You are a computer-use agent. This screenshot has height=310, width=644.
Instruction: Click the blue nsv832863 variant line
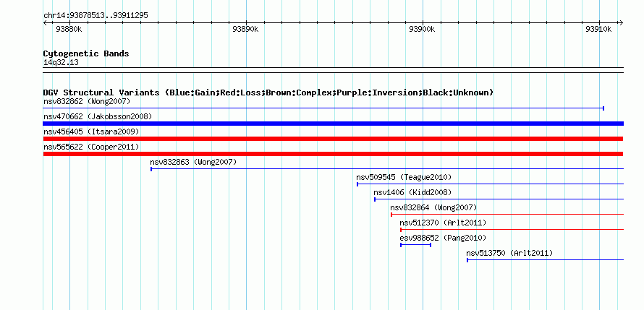(x=387, y=169)
